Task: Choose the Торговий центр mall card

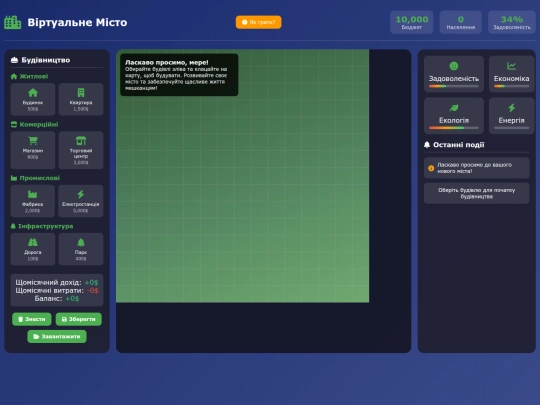Action: click(x=81, y=150)
